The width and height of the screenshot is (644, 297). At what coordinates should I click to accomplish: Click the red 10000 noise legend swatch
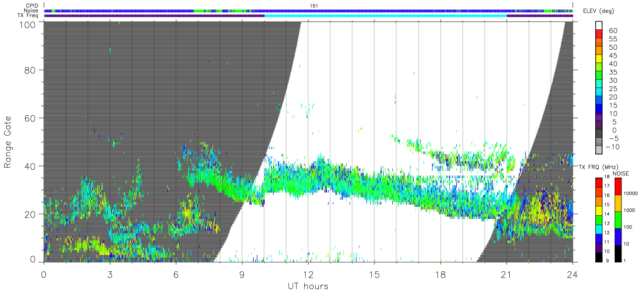pyautogui.click(x=619, y=186)
